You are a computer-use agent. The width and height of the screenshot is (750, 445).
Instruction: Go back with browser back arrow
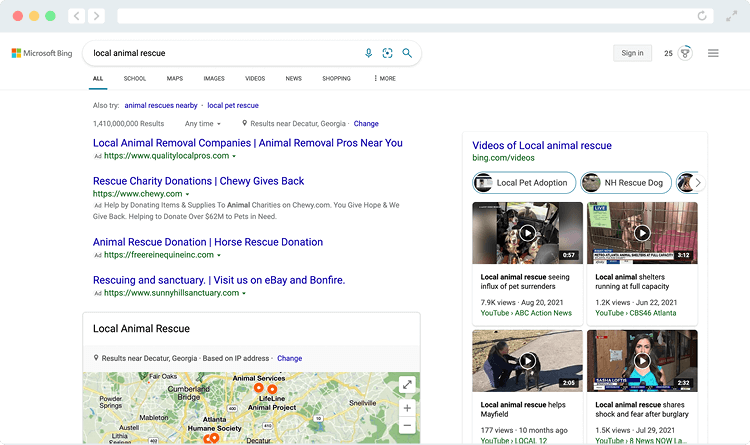point(77,16)
